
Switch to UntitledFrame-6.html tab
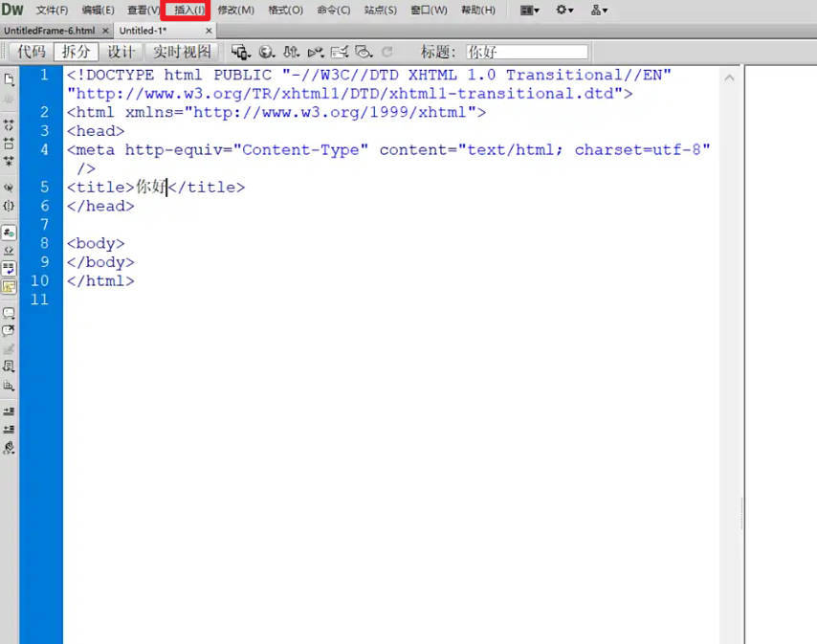click(49, 31)
